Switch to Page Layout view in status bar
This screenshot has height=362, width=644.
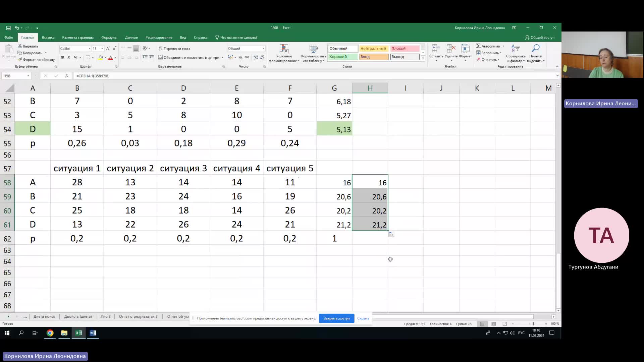(493, 324)
